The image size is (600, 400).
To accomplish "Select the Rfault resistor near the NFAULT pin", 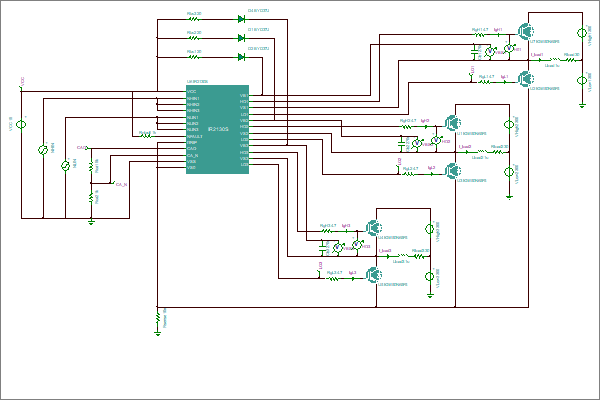I will 146,136.
